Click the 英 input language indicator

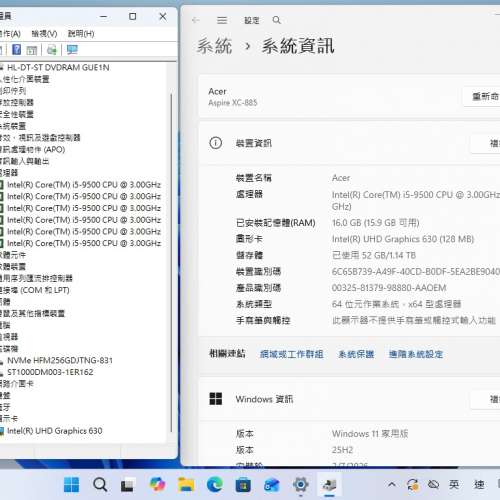pyautogui.click(x=454, y=484)
